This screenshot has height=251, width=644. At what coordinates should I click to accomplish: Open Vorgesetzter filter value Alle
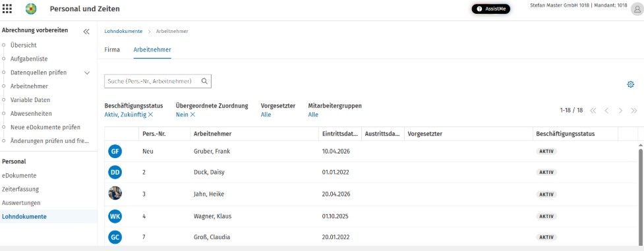[x=266, y=115]
